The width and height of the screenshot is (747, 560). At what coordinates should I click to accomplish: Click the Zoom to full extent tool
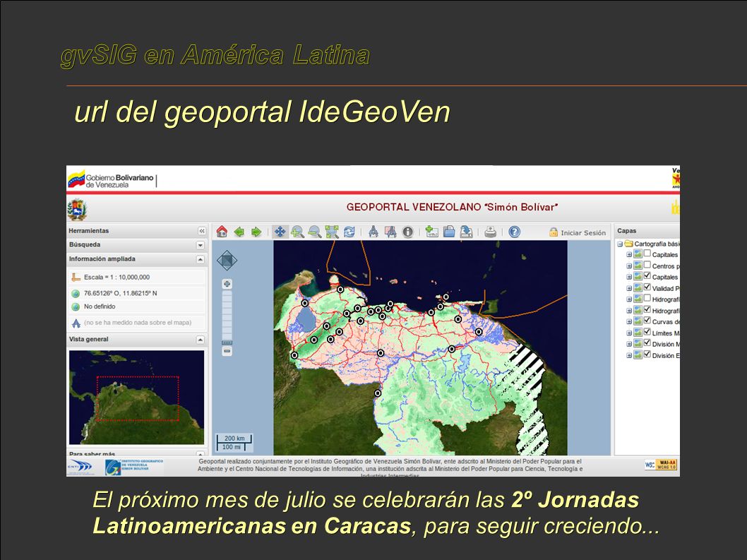tap(332, 232)
